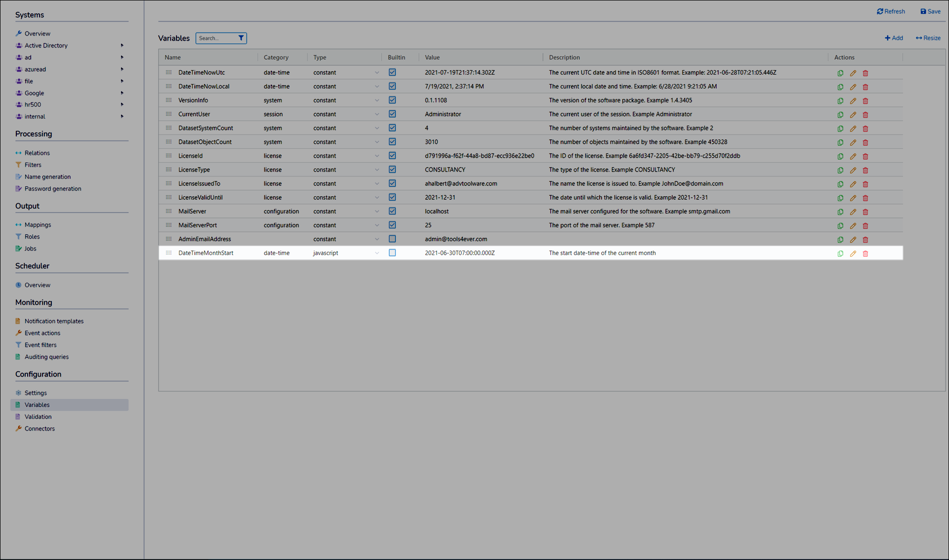Expand the Active Directory system submenu

pos(122,45)
